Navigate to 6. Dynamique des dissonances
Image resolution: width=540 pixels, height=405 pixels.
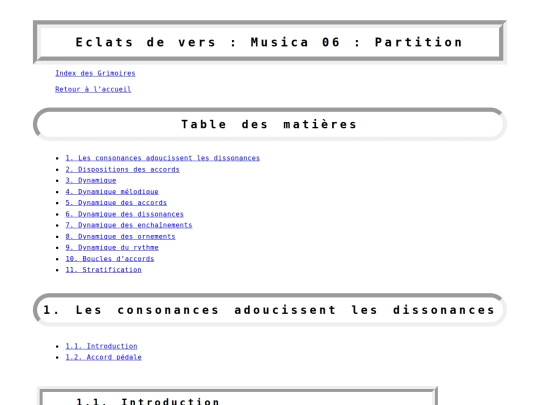coord(125,214)
